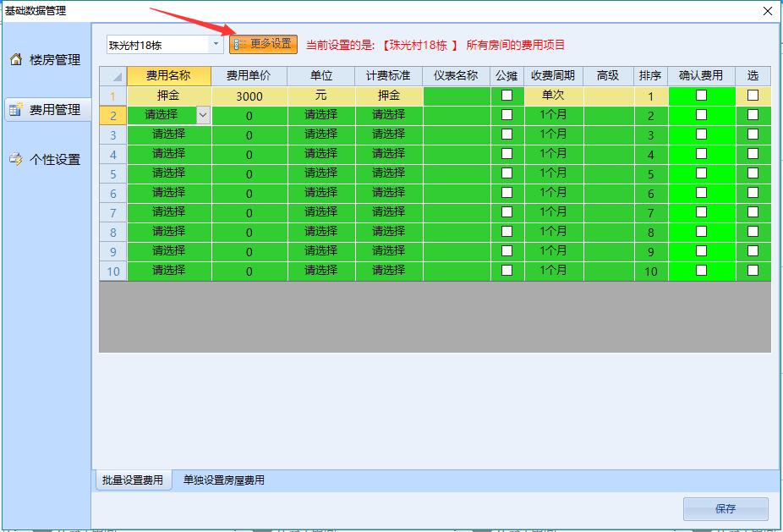Click the 仪表名称 column header
This screenshot has width=783, height=532.
(456, 76)
